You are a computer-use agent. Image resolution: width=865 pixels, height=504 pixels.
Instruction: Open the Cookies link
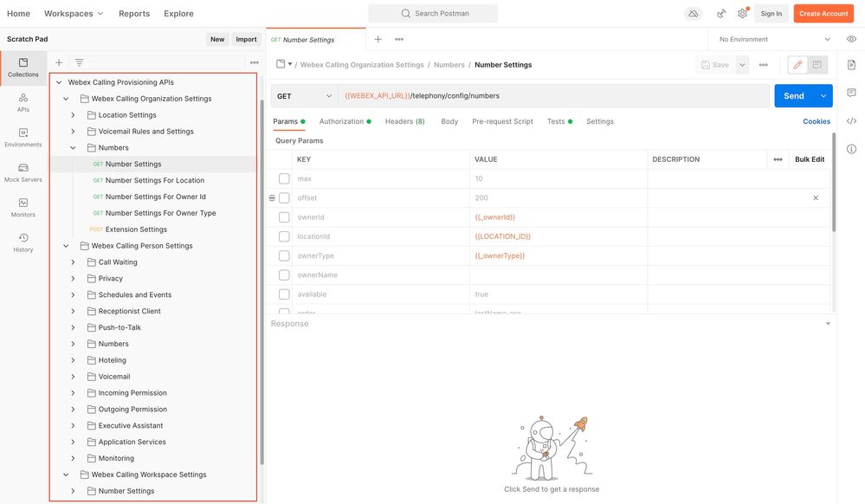[817, 121]
